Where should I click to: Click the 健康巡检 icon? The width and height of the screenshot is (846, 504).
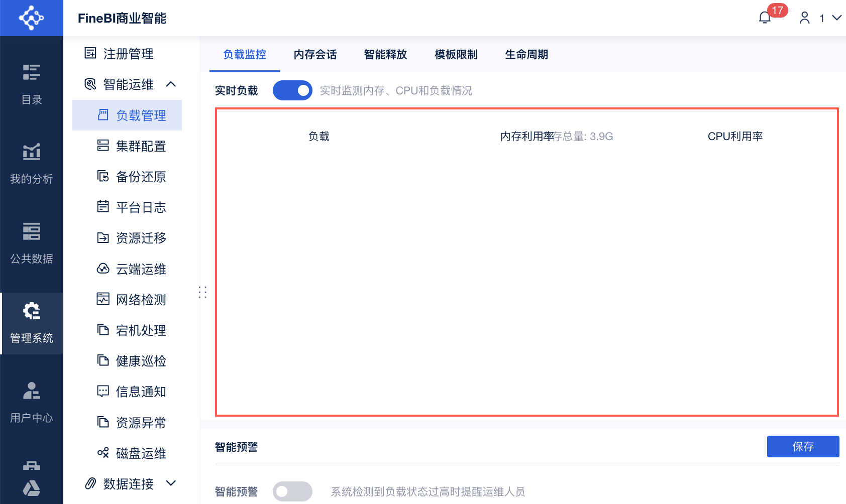click(103, 360)
